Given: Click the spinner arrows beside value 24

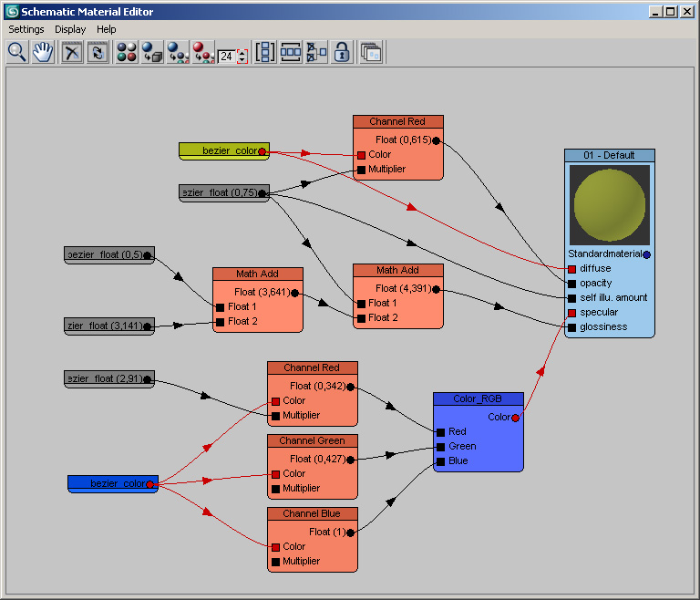Looking at the screenshot, I should point(242,56).
